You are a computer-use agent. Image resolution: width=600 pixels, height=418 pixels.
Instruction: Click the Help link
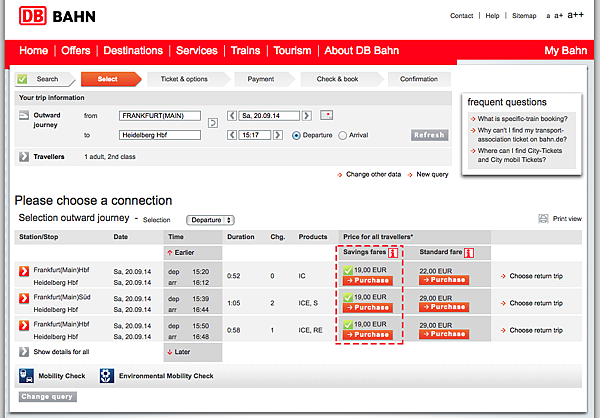[492, 16]
